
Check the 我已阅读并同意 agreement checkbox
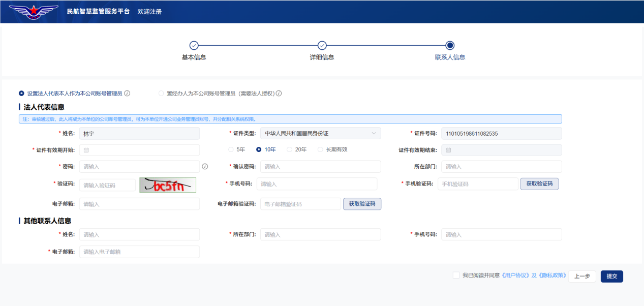point(456,275)
